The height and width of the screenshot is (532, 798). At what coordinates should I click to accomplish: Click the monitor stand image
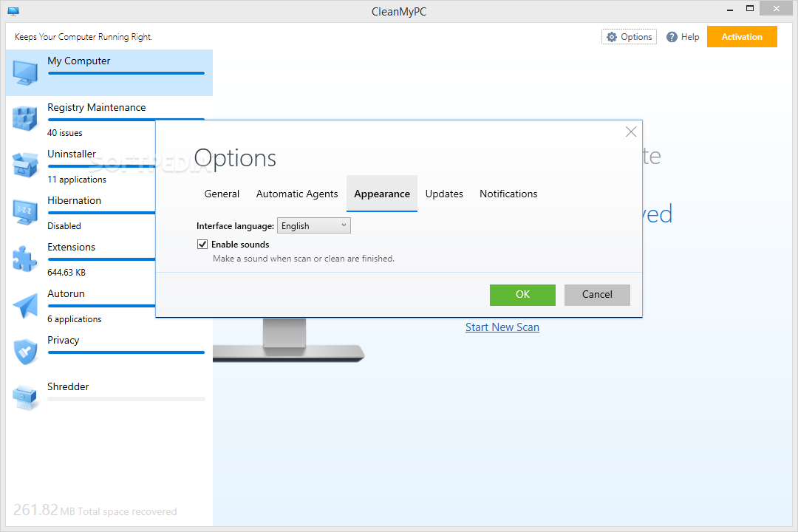pos(288,341)
